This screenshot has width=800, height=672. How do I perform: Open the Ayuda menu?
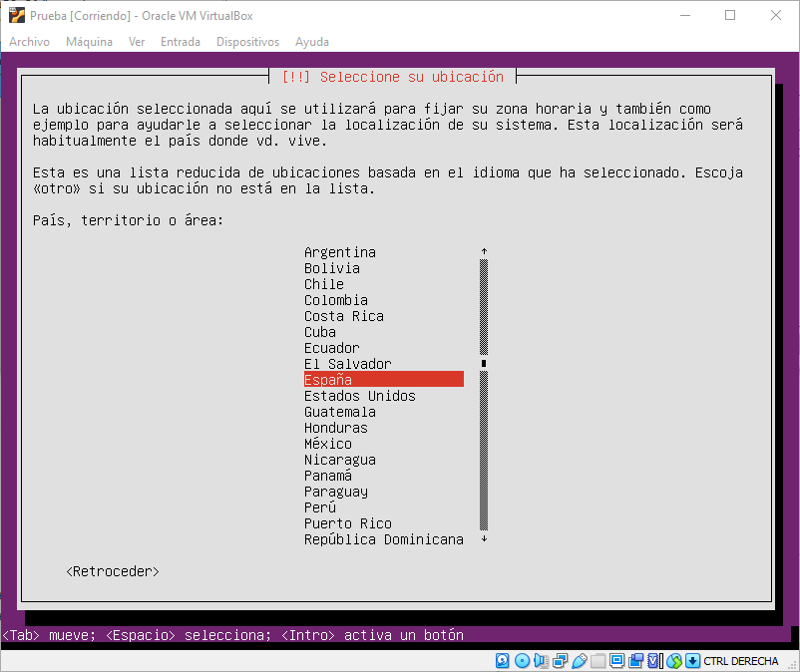pos(312,42)
